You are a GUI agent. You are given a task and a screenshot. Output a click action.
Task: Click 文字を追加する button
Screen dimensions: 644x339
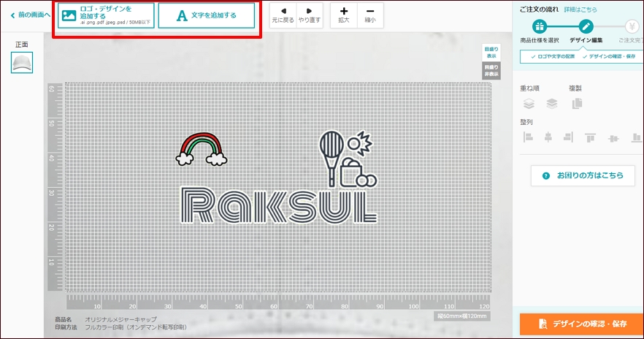pyautogui.click(x=206, y=15)
